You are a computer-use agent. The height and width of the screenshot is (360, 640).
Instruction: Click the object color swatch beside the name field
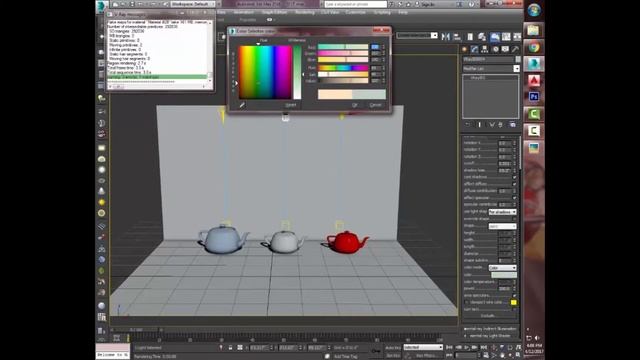518,59
